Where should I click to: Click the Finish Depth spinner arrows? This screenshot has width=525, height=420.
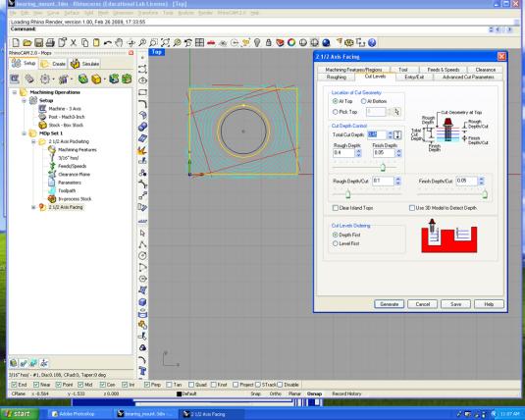[x=398, y=153]
